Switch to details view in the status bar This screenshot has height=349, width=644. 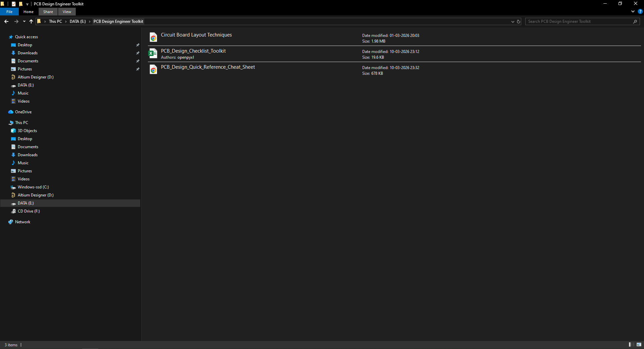tap(631, 345)
